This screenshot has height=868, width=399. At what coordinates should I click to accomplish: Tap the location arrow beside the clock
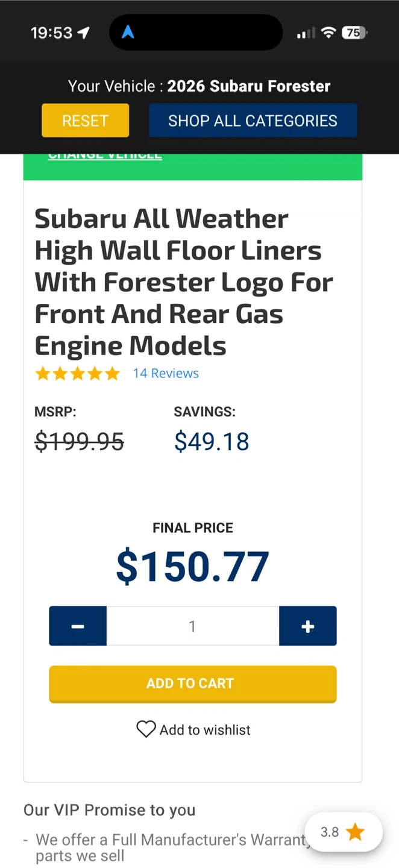point(83,33)
